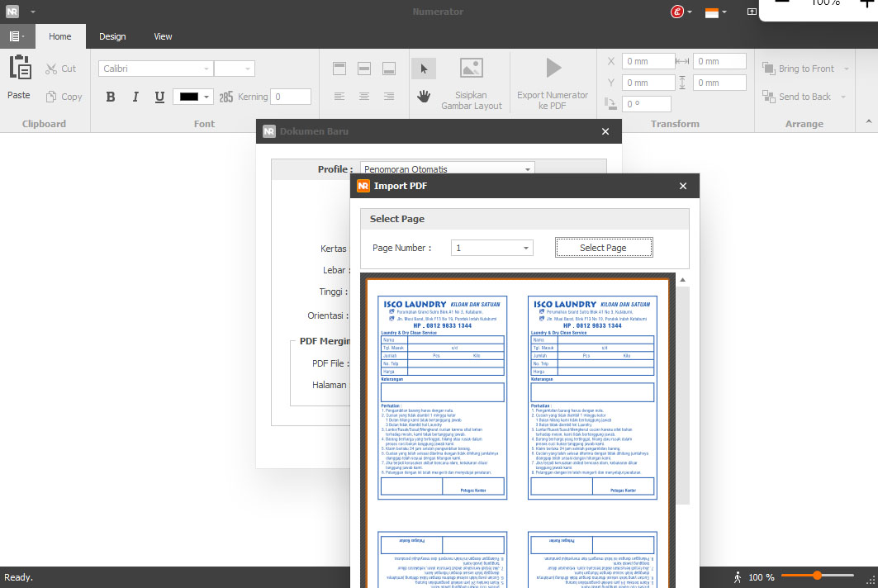878x588 pixels.
Task: Toggle italic text formatting
Action: [x=135, y=97]
